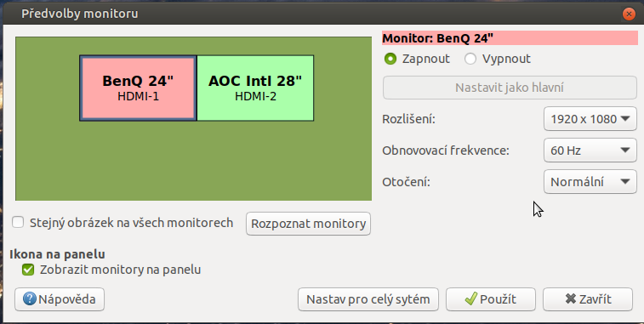The image size is (644, 324).
Task: Uncheck Zobrazit monitory na panelu
Action: tap(28, 270)
